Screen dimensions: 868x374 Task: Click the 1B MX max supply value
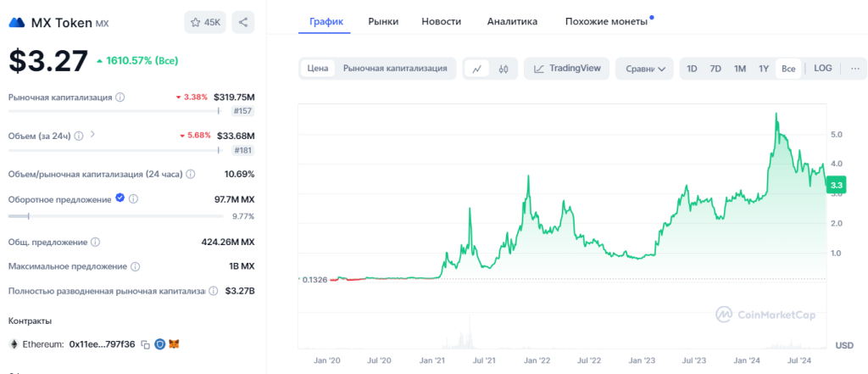point(242,266)
